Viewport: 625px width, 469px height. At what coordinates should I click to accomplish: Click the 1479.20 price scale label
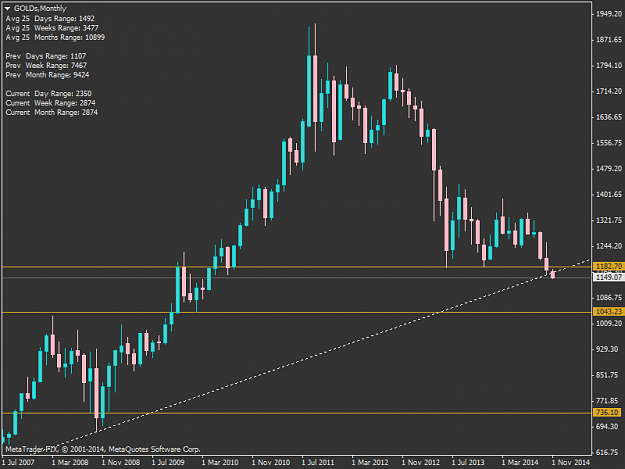(x=609, y=169)
